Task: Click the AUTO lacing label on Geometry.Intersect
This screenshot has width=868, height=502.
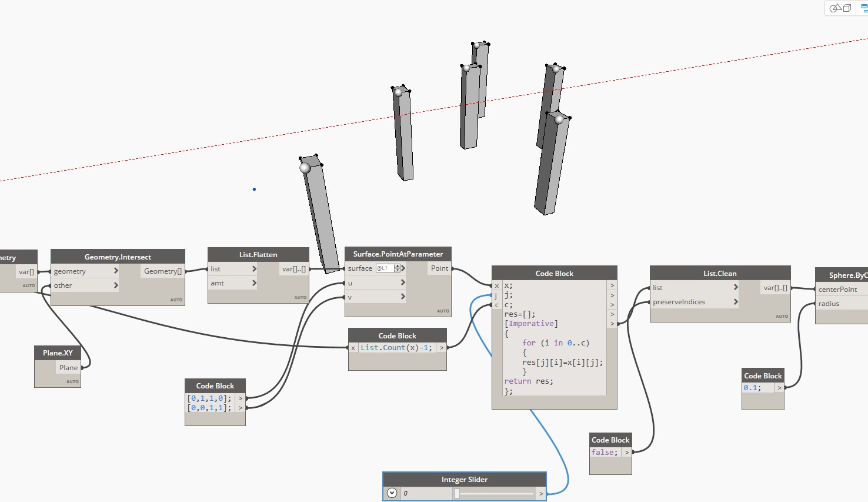Action: (176, 300)
